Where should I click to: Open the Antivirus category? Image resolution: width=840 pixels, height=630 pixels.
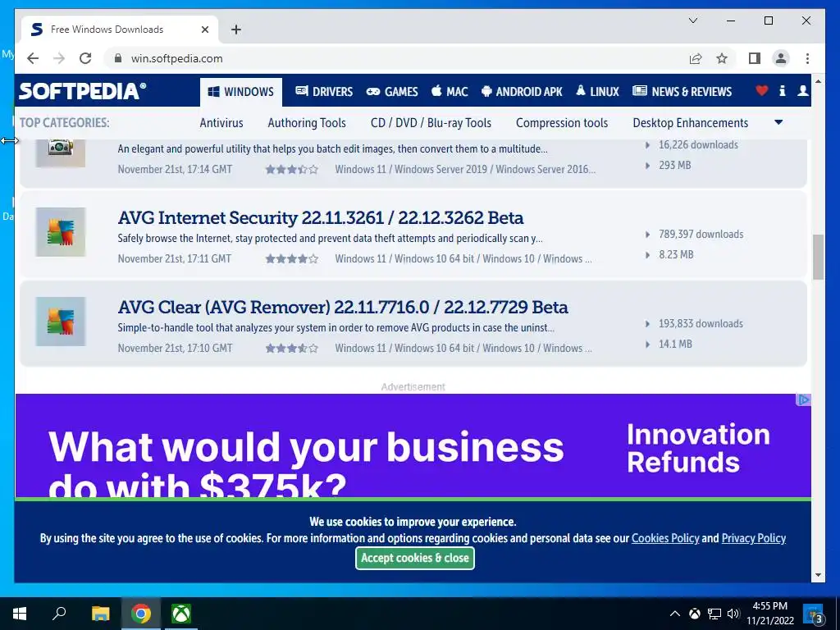point(221,123)
